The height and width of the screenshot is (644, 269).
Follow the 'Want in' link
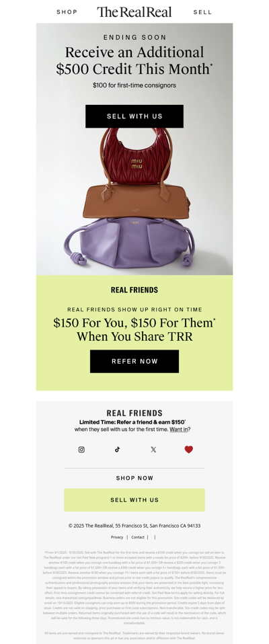(179, 429)
